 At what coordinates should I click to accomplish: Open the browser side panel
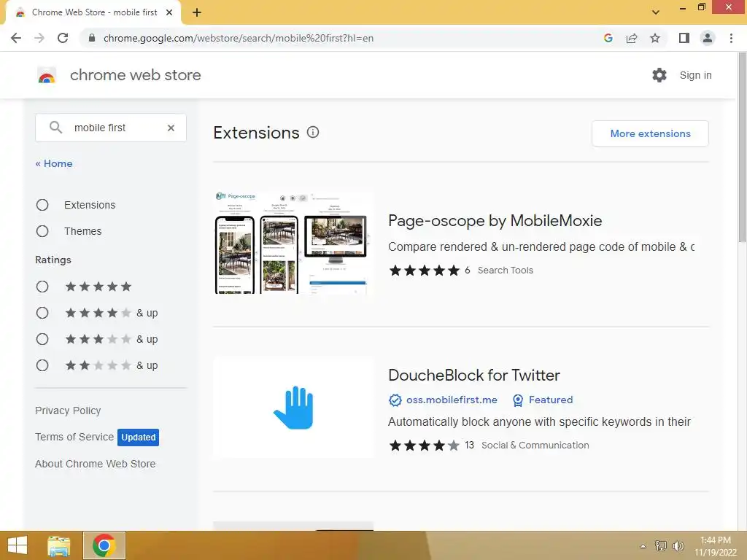(684, 38)
